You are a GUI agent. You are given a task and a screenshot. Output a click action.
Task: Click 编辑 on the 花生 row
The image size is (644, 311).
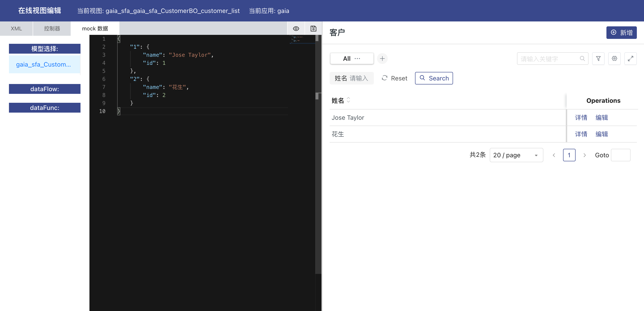(602, 134)
